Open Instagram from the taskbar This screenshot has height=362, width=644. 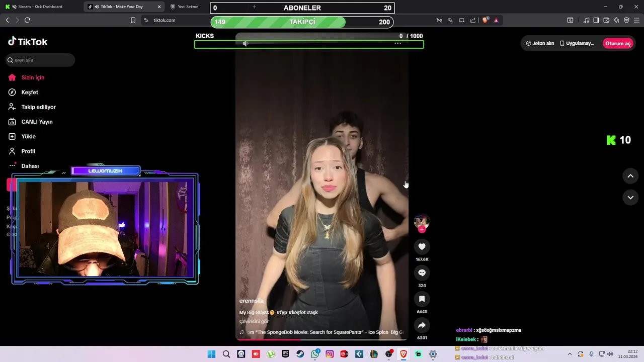[x=330, y=354]
